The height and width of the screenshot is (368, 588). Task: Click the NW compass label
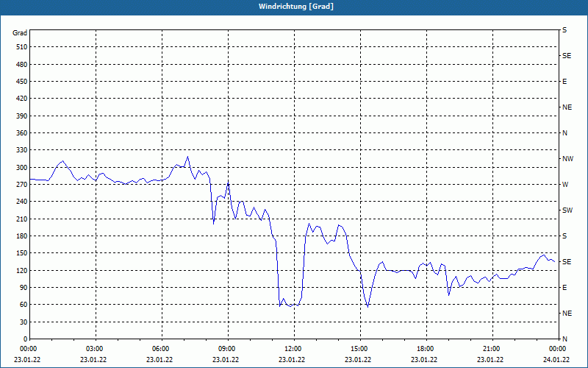567,159
